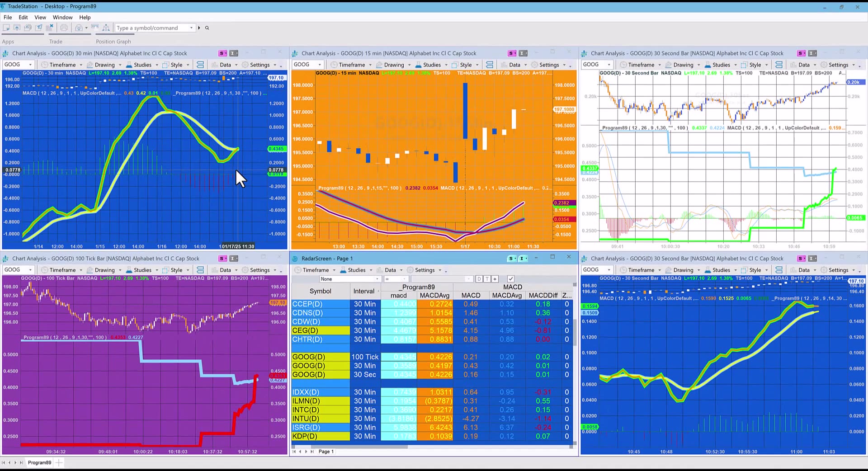
Task: Open the View menu
Action: point(40,17)
